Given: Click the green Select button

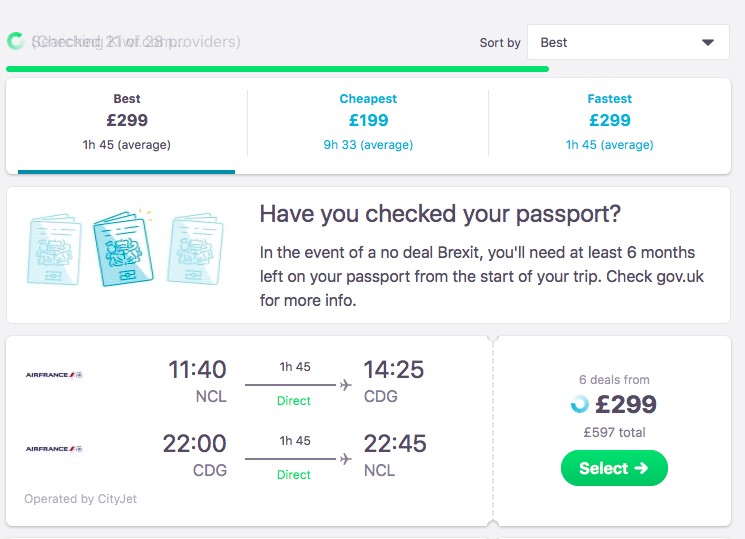Looking at the screenshot, I should [614, 468].
